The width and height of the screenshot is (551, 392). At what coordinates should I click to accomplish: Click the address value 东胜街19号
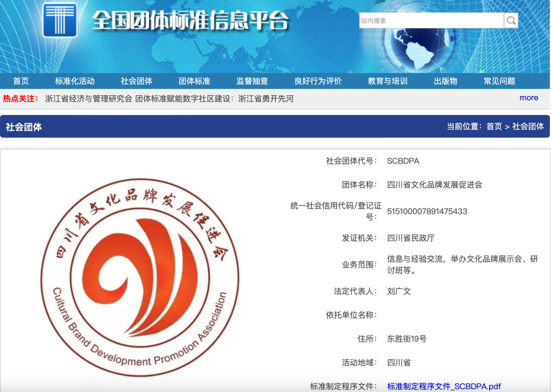407,339
